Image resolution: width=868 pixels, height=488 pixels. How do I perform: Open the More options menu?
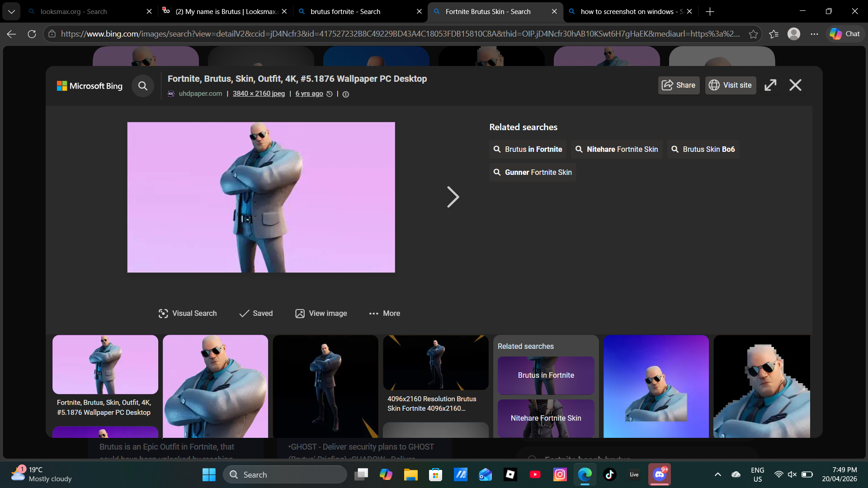point(385,314)
